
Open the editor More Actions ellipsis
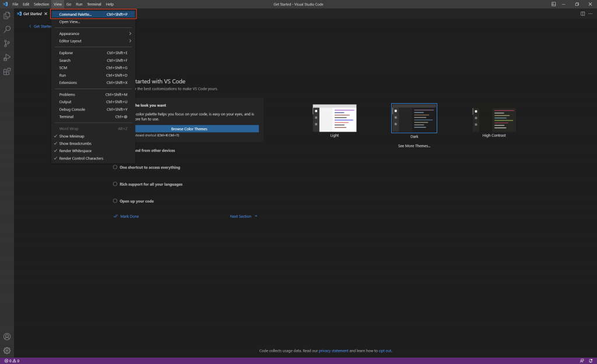tap(591, 14)
